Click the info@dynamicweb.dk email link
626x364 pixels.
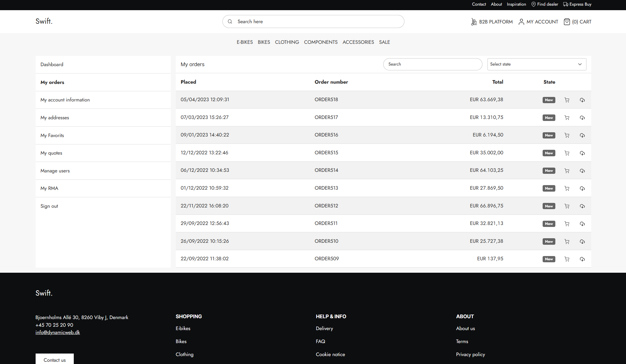point(58,332)
